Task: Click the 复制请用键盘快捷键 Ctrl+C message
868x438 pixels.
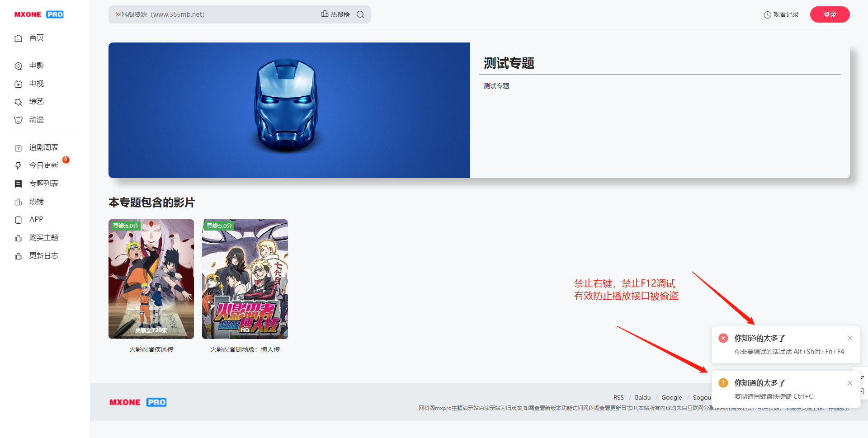Action: tap(774, 396)
